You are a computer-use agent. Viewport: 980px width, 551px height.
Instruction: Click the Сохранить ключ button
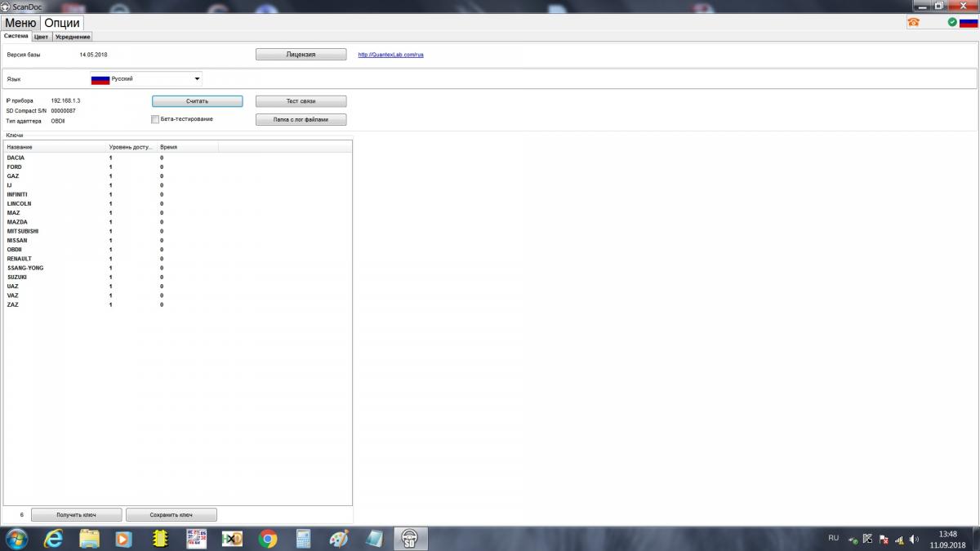[171, 515]
